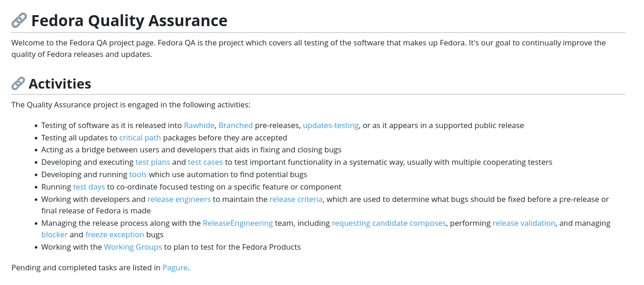
Task: Go to the test plans page
Action: click(153, 162)
